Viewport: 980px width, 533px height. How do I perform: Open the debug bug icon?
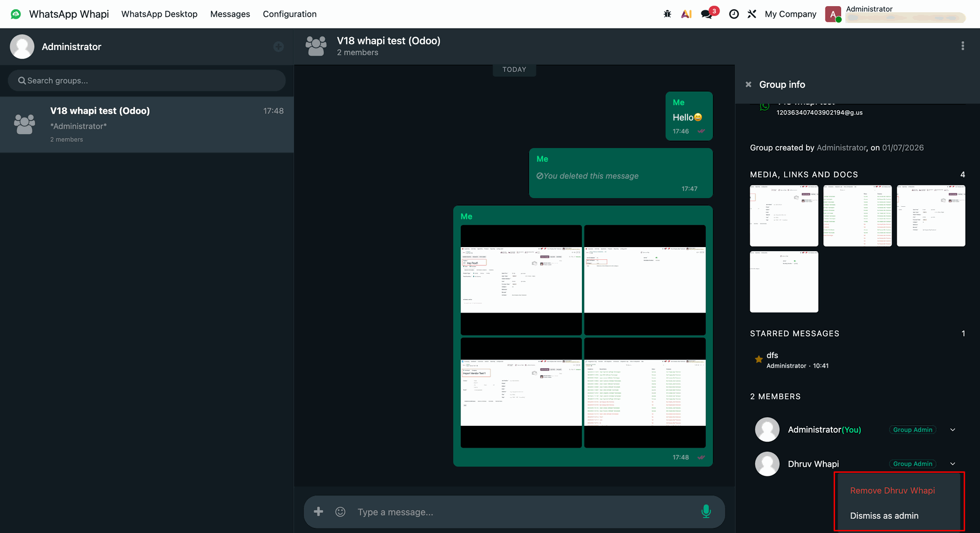pos(667,14)
